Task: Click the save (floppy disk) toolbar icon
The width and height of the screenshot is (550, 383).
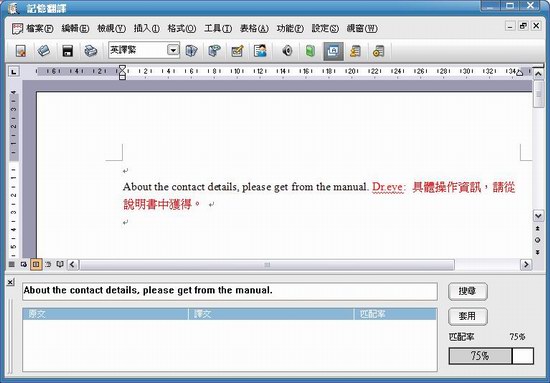Action: [67, 51]
